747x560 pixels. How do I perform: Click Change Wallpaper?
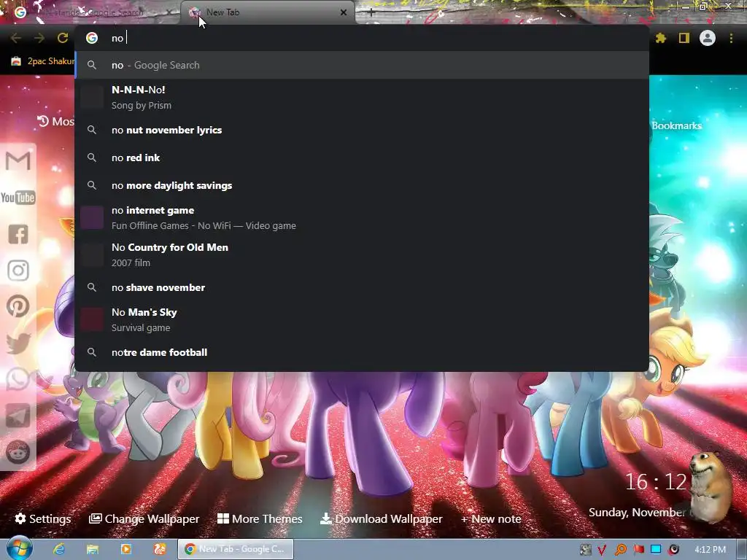point(144,518)
